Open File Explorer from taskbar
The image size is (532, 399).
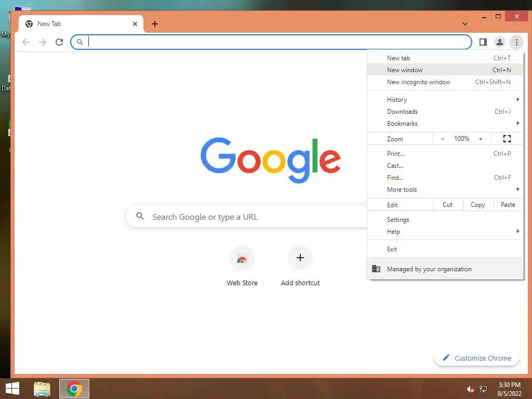pos(42,389)
